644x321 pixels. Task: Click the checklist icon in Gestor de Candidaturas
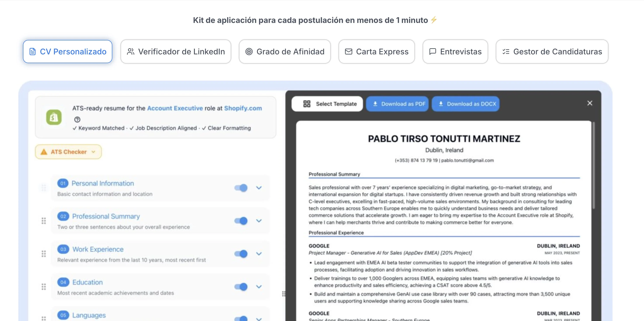tap(506, 52)
